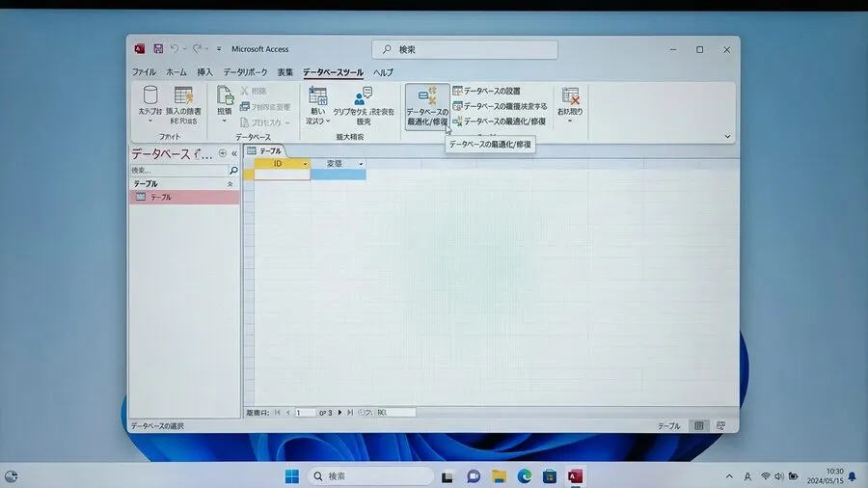Select the first row selector
868x488 pixels.
(x=249, y=175)
